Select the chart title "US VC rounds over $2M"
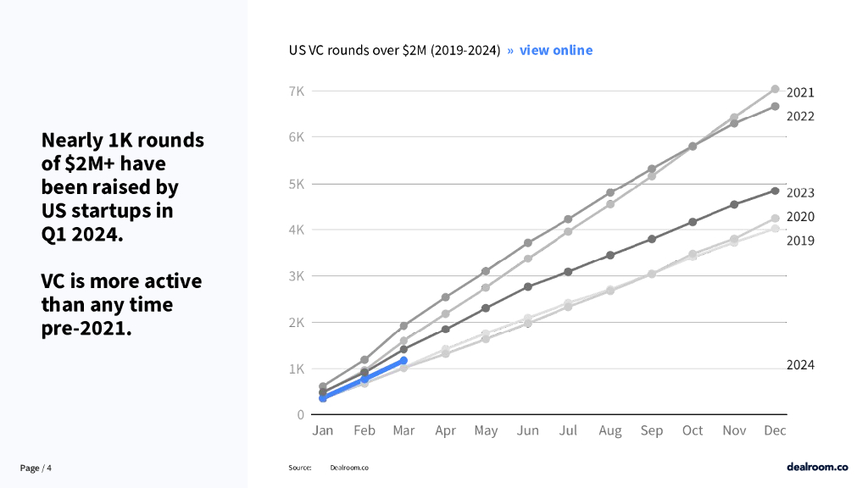868x488 pixels. click(x=394, y=50)
